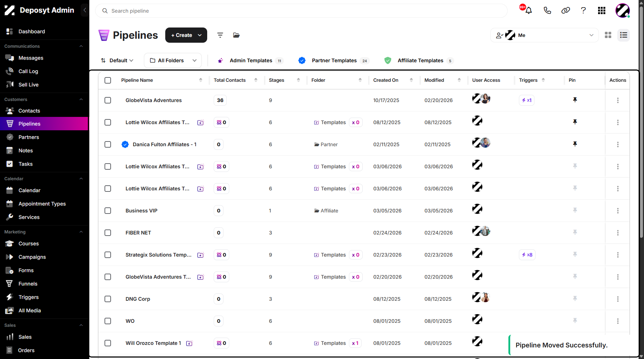Click the Search pipeline field
The height and width of the screenshot is (359, 644).
tap(301, 11)
